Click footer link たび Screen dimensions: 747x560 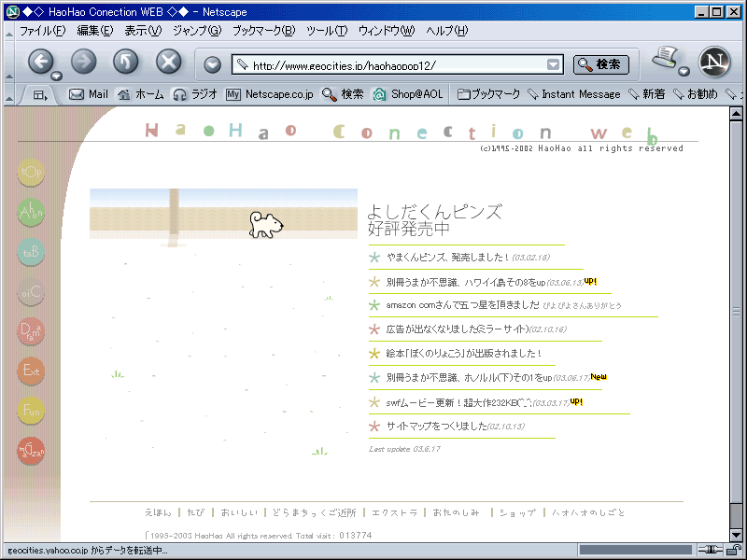(x=196, y=512)
